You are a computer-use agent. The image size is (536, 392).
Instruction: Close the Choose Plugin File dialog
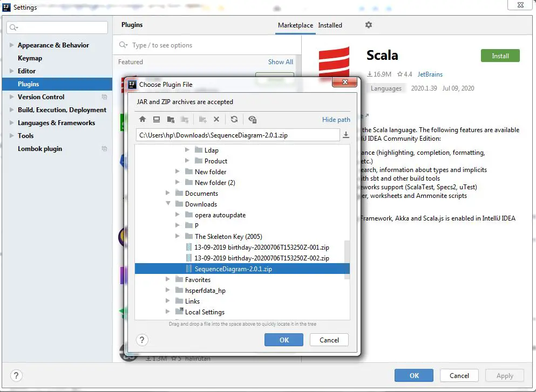tap(344, 82)
